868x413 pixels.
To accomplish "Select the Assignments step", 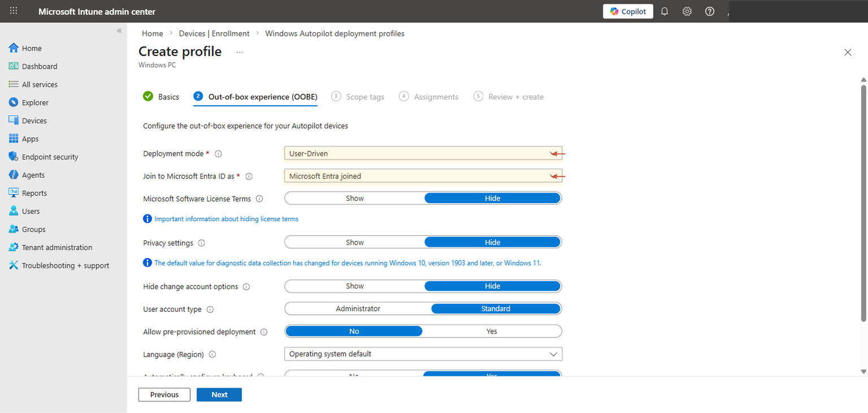I will pos(436,96).
